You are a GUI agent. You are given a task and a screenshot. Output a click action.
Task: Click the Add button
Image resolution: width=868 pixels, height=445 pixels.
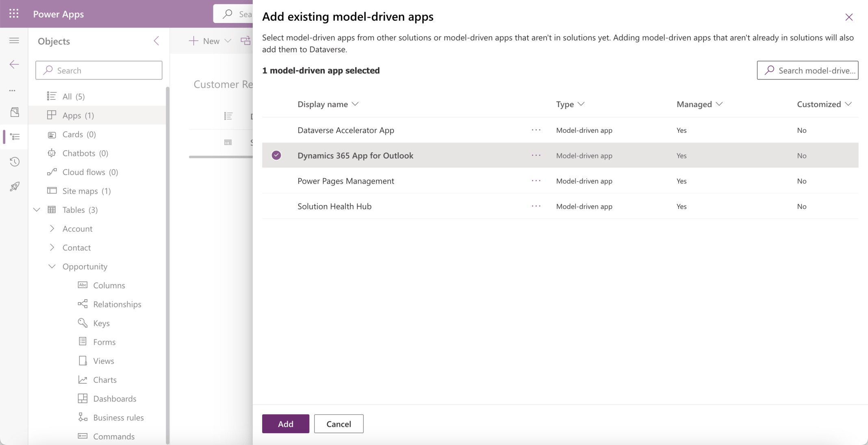pyautogui.click(x=285, y=423)
